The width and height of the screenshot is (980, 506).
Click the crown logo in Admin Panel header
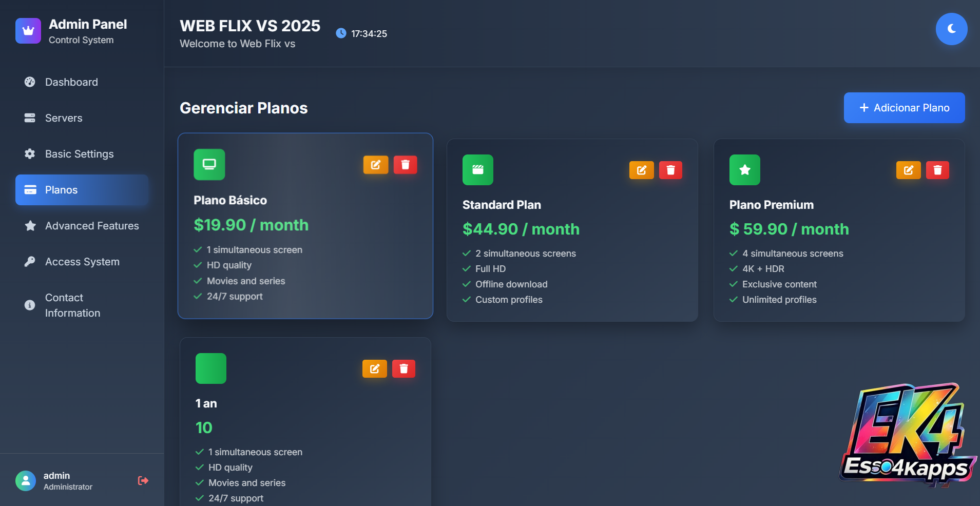click(x=28, y=31)
